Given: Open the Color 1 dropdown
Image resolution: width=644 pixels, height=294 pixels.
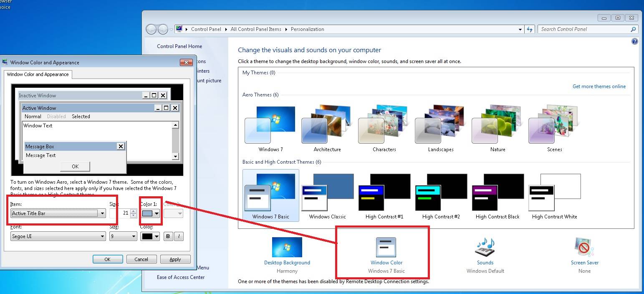Looking at the screenshot, I should 150,213.
